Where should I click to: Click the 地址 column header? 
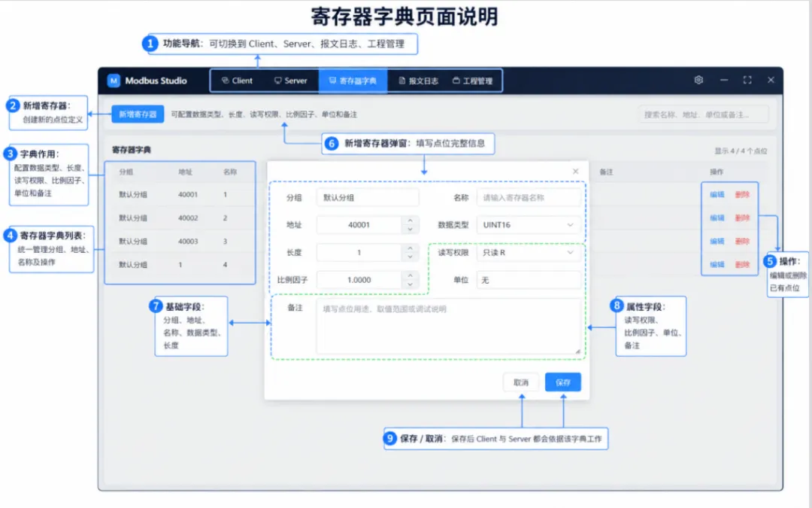[x=185, y=172]
